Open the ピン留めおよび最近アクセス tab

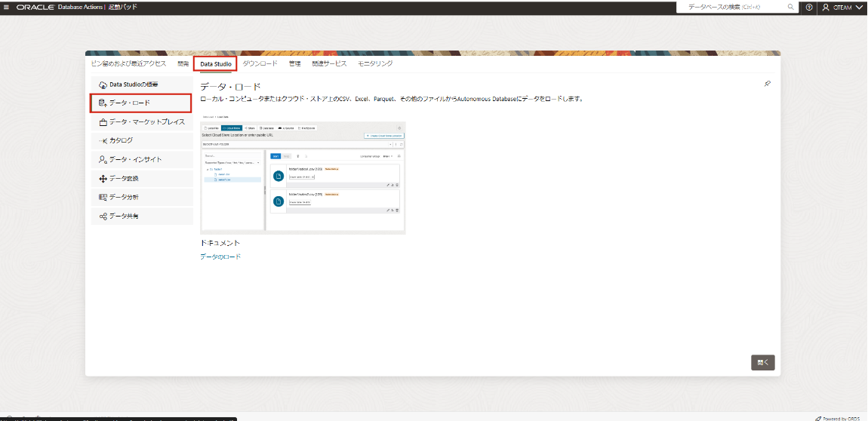(x=128, y=63)
